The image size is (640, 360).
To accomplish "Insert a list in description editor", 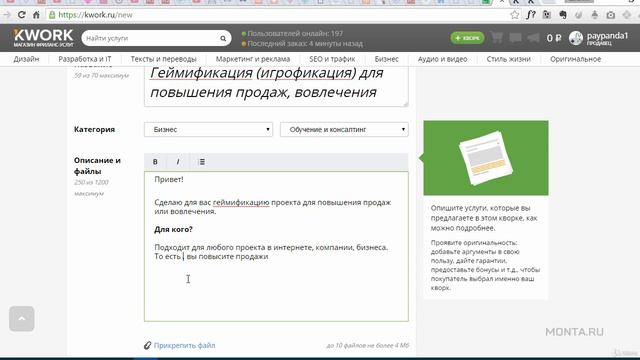I will coord(202,162).
